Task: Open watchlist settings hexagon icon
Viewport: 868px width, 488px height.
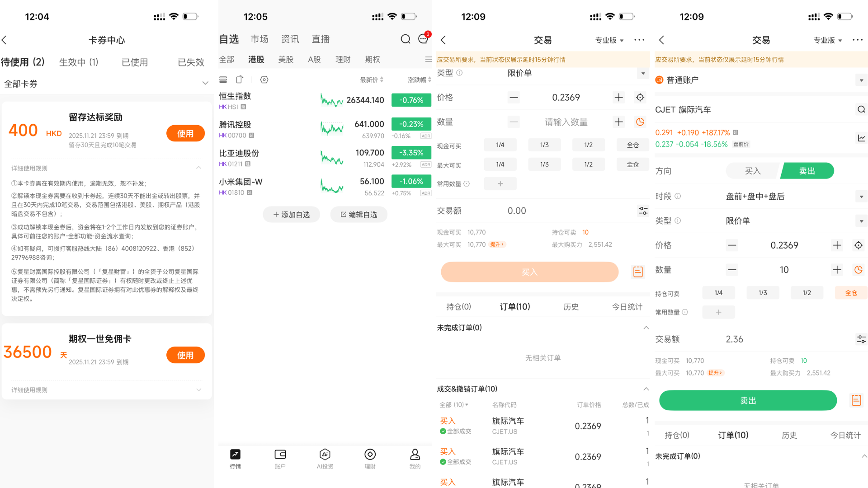Action: (264, 80)
